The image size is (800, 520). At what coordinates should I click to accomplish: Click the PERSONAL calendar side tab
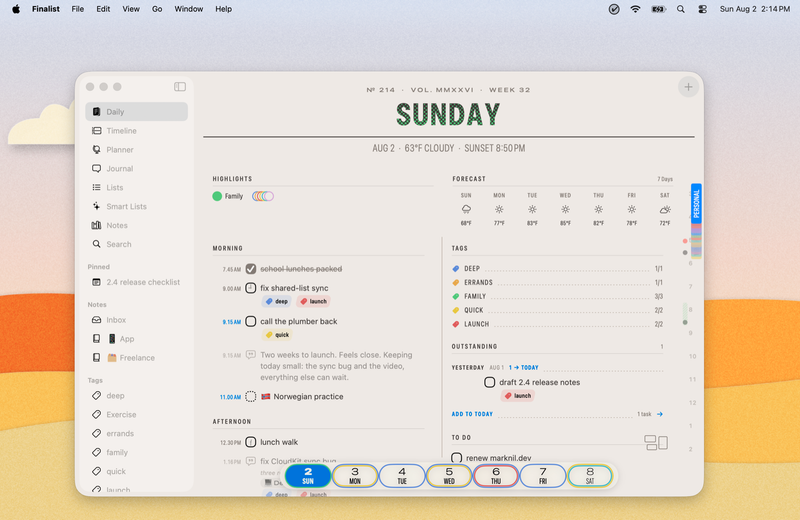[696, 203]
